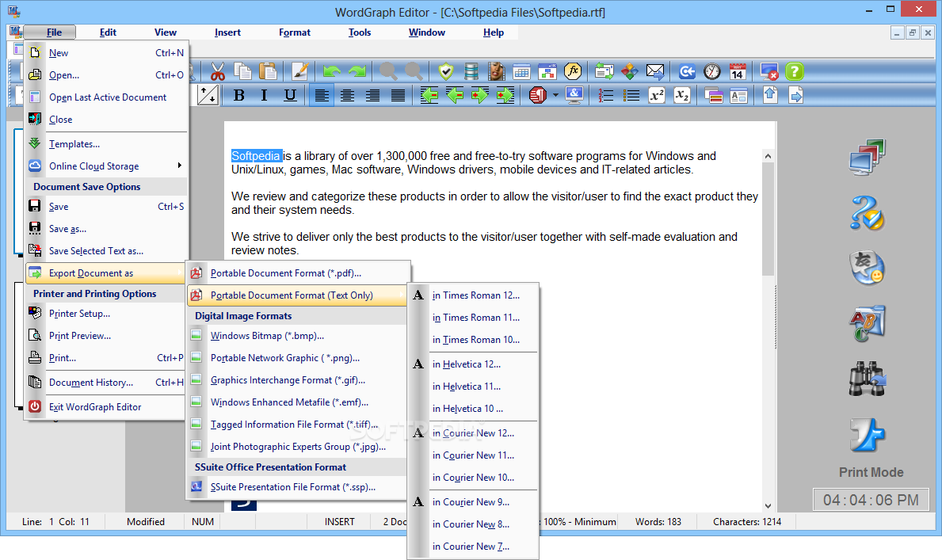Open the Window menu
942x560 pixels.
tap(426, 32)
